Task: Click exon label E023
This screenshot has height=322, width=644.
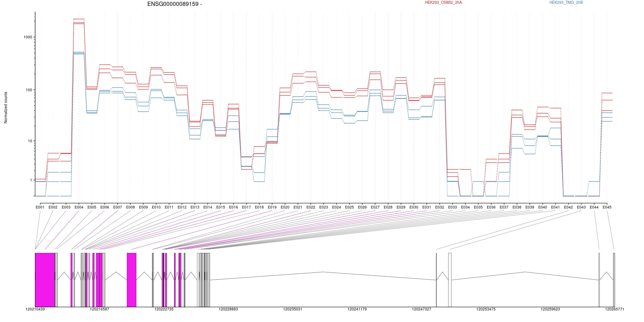Action: tap(324, 207)
